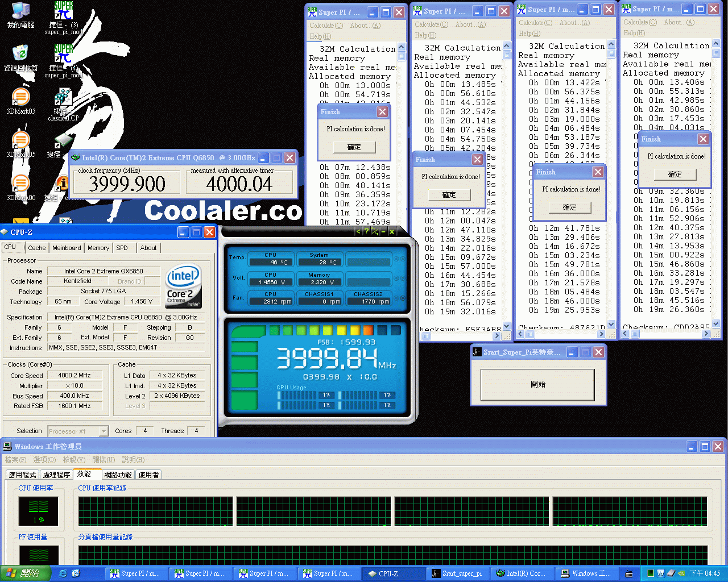The width and height of the screenshot is (728, 582).
Task: Open the 使用者 tab in Task Manager
Action: pyautogui.click(x=148, y=475)
